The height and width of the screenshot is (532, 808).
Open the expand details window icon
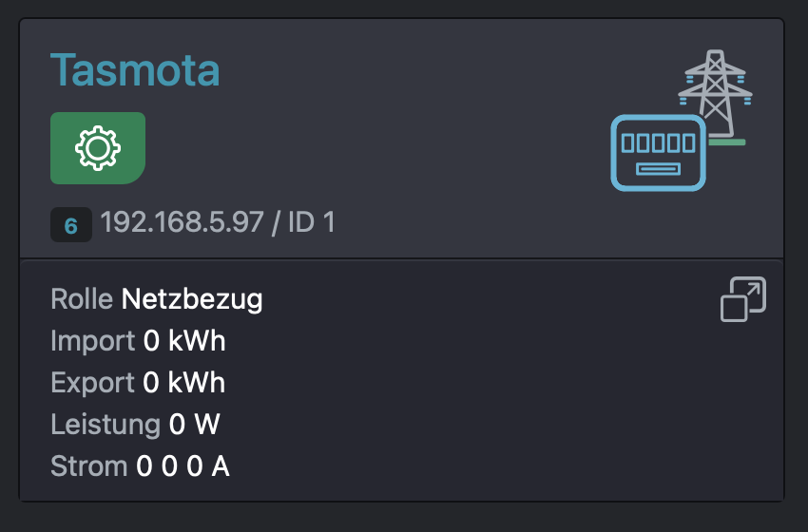[x=743, y=299]
